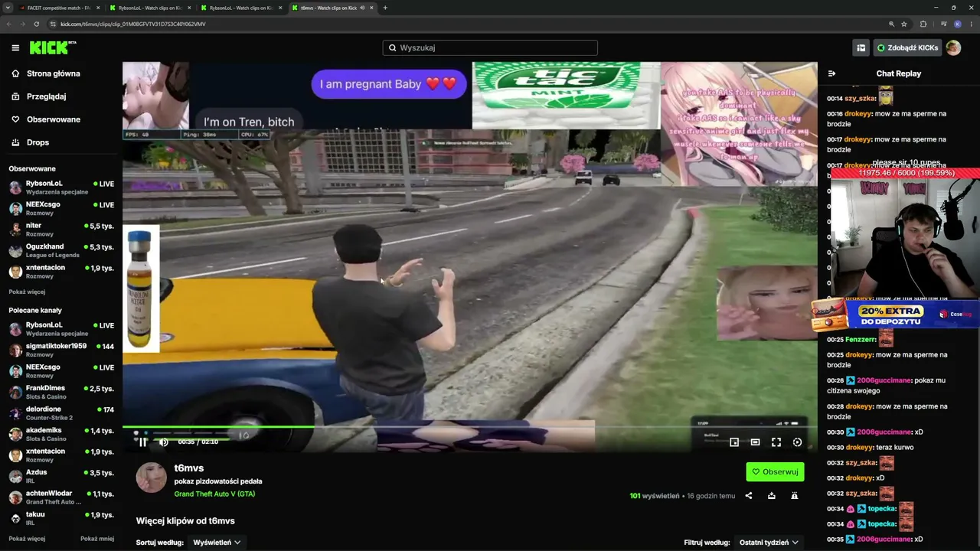
Task: Open the browser zoom indicator
Action: tap(891, 24)
